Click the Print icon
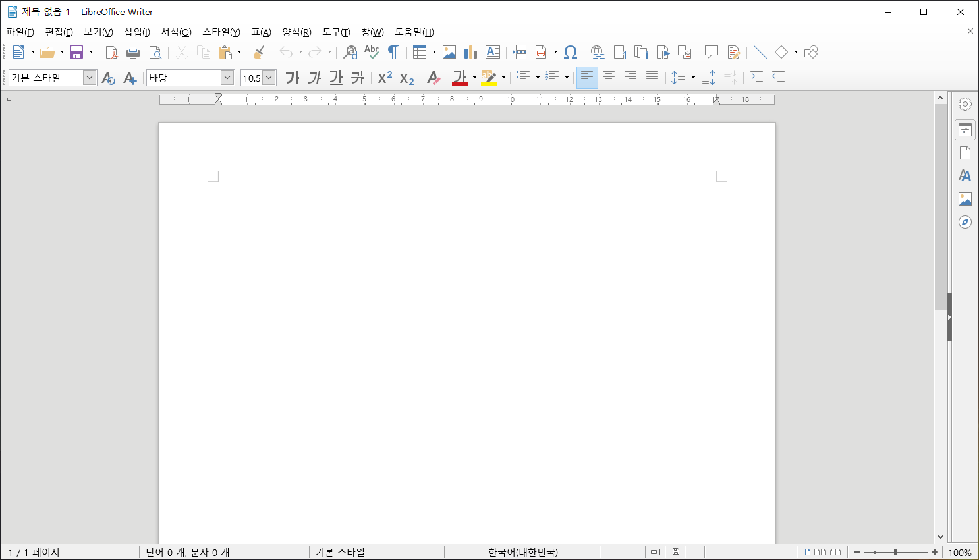This screenshot has width=979, height=560. [133, 52]
